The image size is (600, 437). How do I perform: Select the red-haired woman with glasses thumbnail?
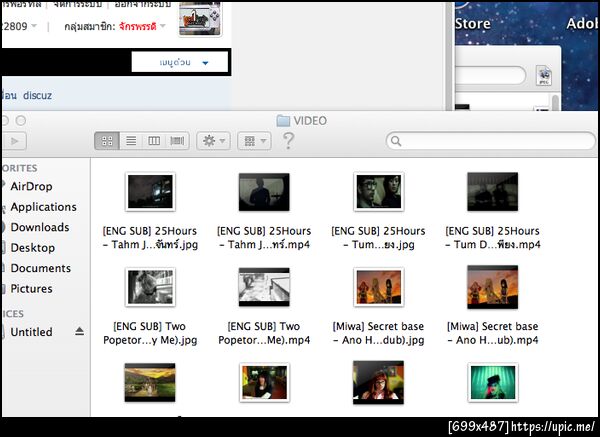pyautogui.click(x=378, y=382)
